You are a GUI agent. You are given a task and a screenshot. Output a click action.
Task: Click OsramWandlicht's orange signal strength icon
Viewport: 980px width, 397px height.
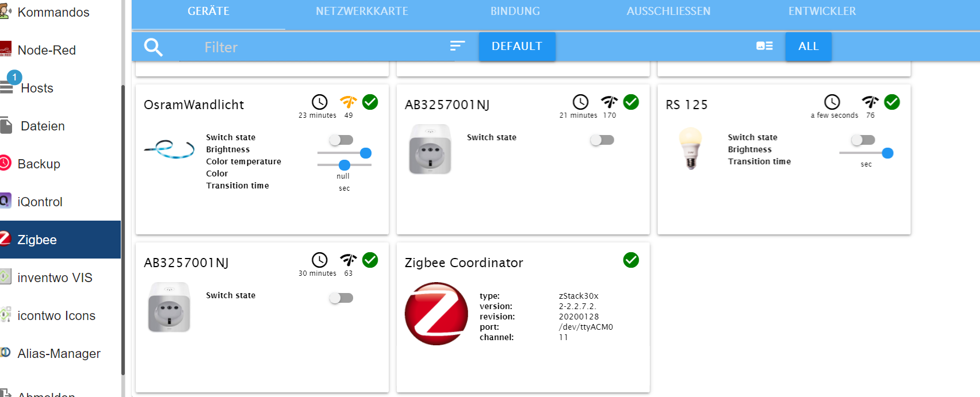coord(349,102)
